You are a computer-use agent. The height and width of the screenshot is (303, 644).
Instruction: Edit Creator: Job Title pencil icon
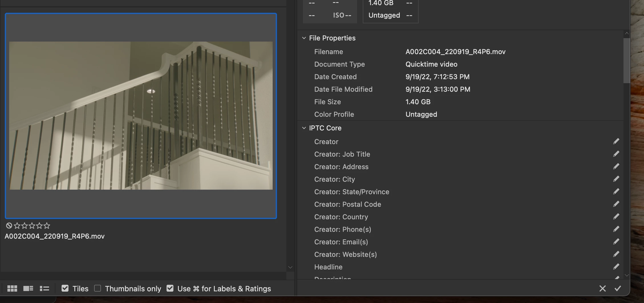616,154
